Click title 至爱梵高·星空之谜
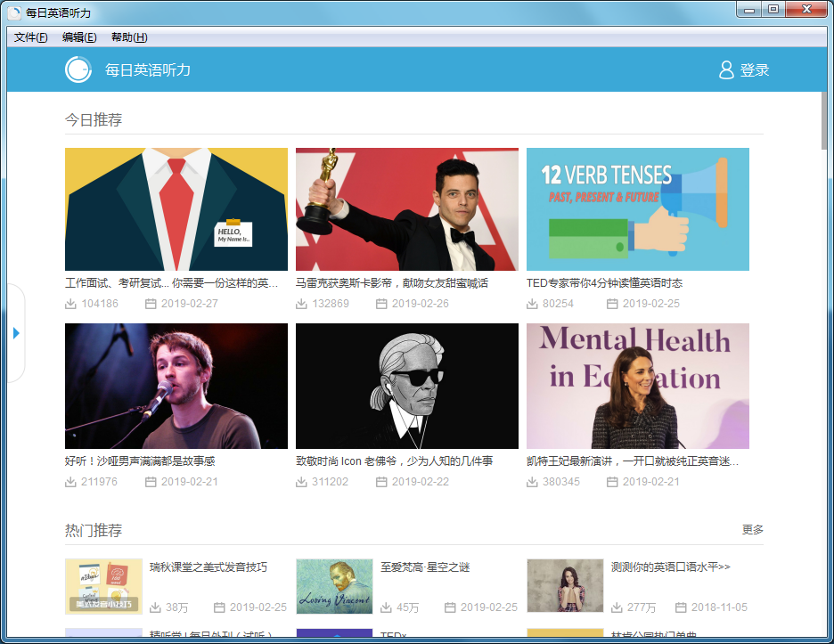 pyautogui.click(x=425, y=567)
